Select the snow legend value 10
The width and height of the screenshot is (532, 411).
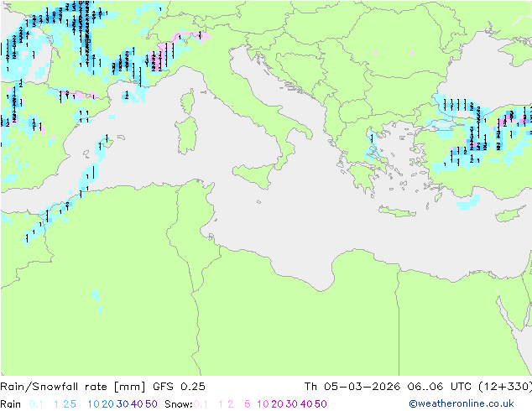click(263, 404)
